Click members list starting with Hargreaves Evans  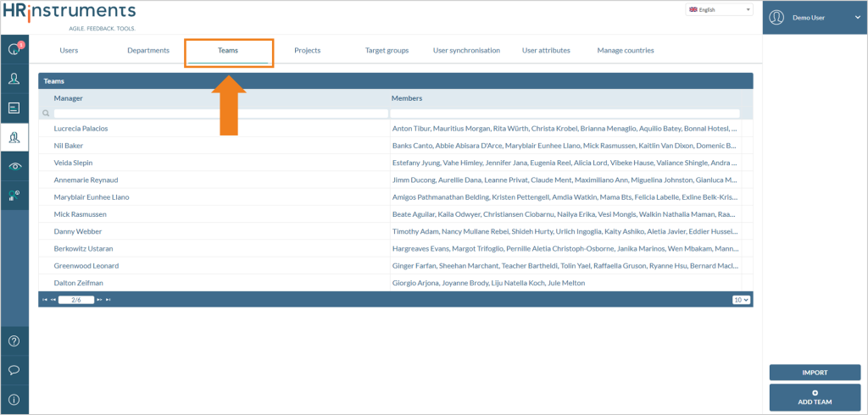(565, 248)
